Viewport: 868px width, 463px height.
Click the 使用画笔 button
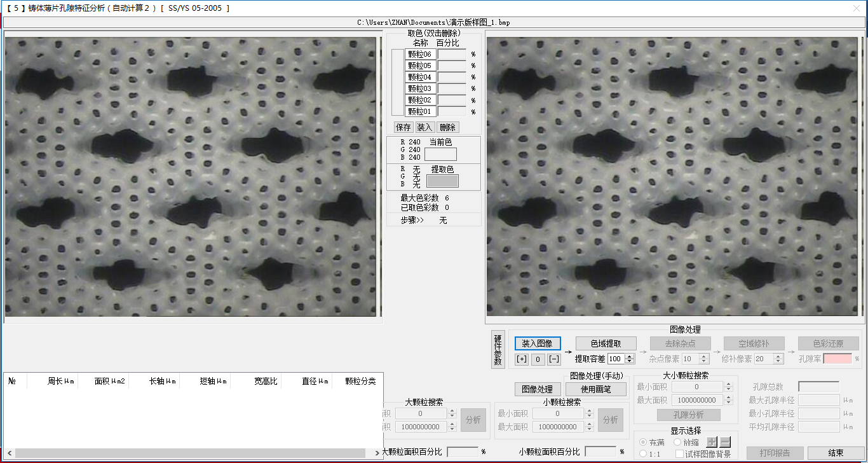[x=595, y=389]
